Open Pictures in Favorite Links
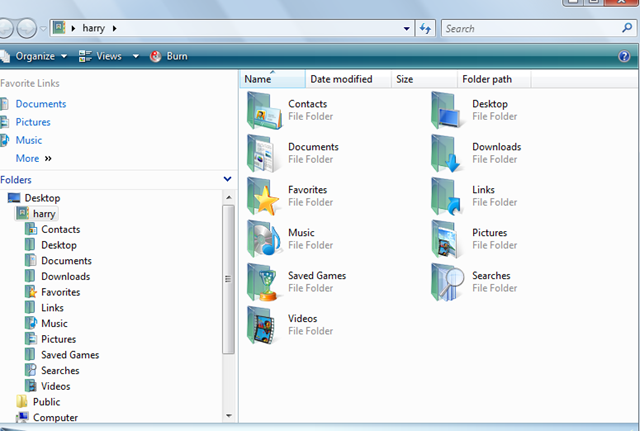This screenshot has width=640, height=431. [x=33, y=122]
